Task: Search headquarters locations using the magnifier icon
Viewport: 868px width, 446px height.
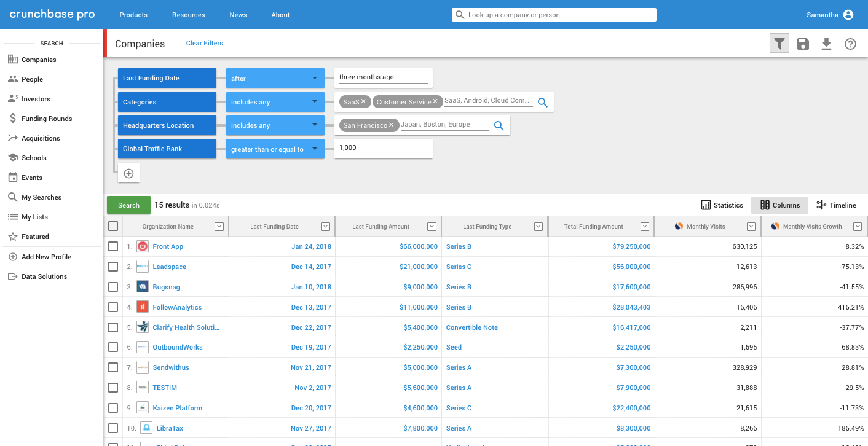Action: [499, 126]
